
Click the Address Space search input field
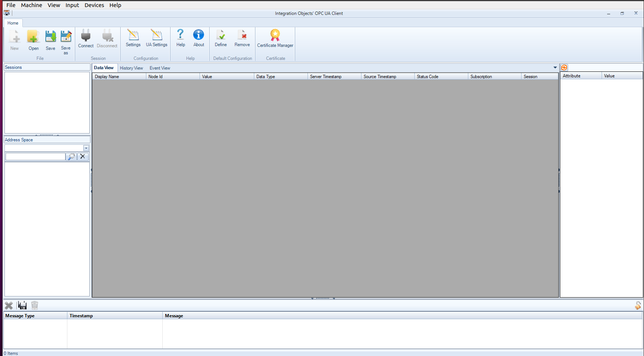tap(35, 157)
